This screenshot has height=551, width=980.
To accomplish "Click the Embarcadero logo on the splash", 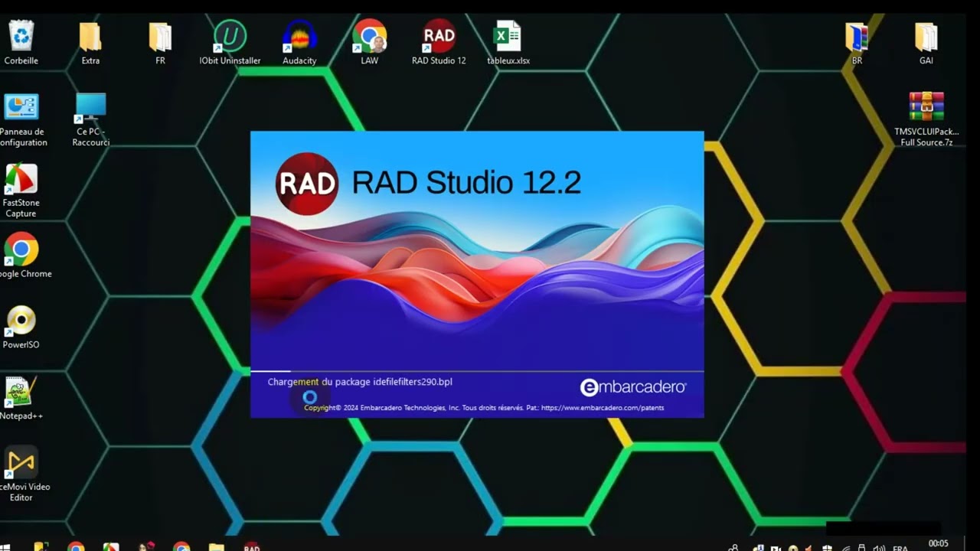I will tap(633, 387).
